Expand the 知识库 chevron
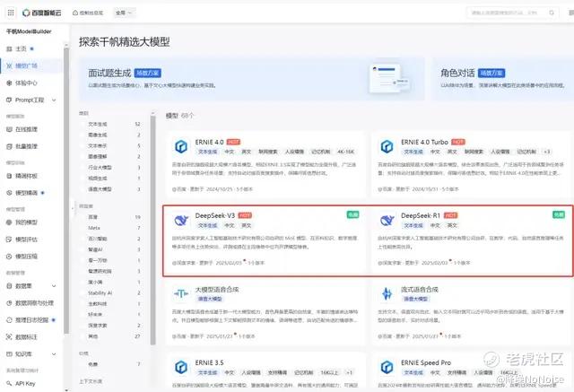574x392 pixels. point(54,354)
